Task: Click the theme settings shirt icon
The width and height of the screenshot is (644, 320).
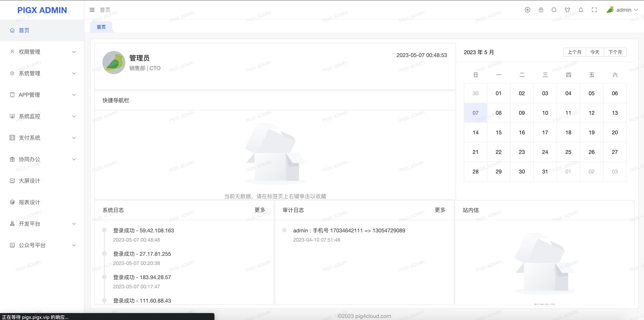Action: tap(567, 10)
